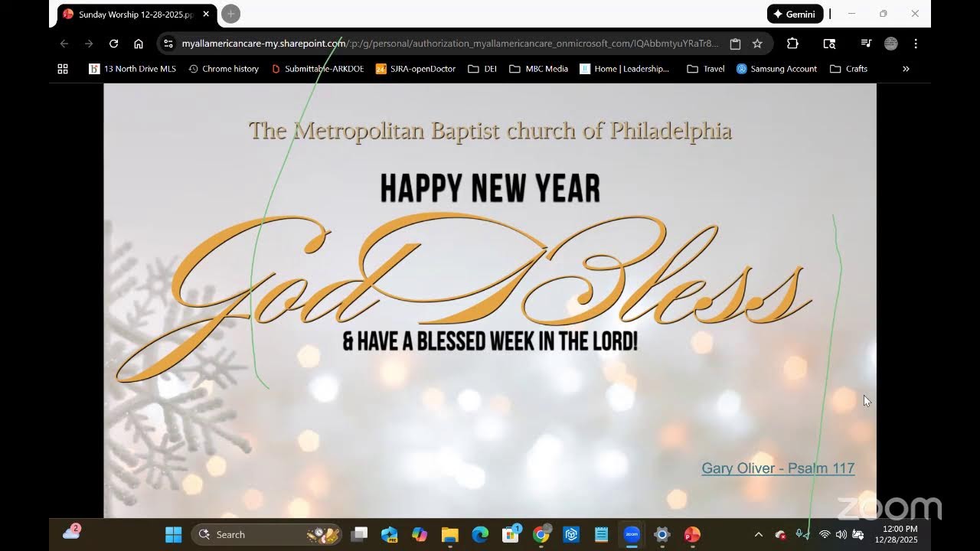
Task: Follow the Gary Oliver - Psalm 117 link
Action: coord(778,468)
